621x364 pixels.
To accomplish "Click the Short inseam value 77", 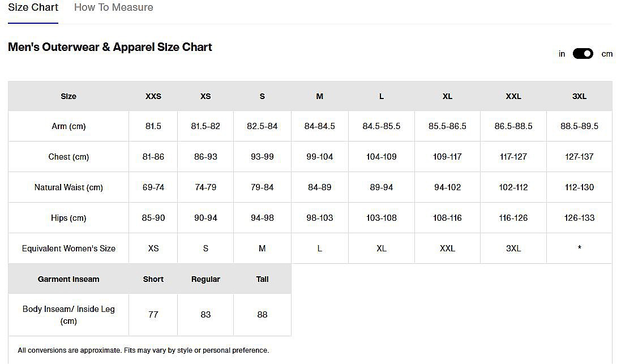I will pyautogui.click(x=153, y=314).
